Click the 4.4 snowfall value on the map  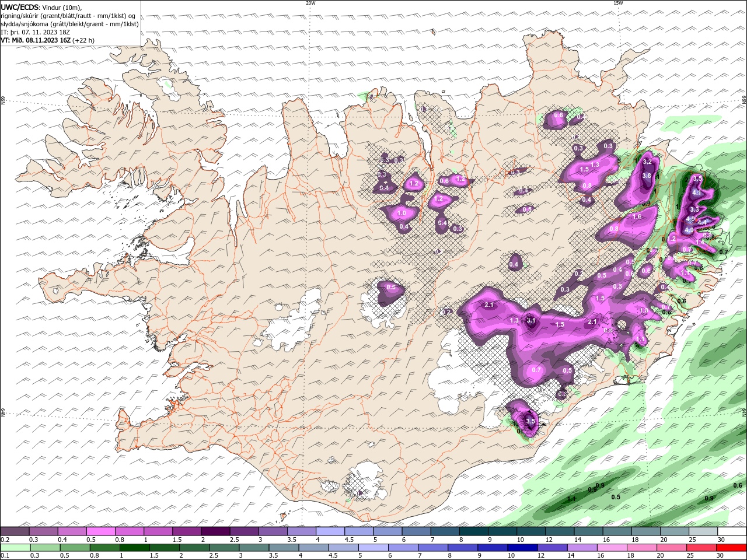click(702, 222)
